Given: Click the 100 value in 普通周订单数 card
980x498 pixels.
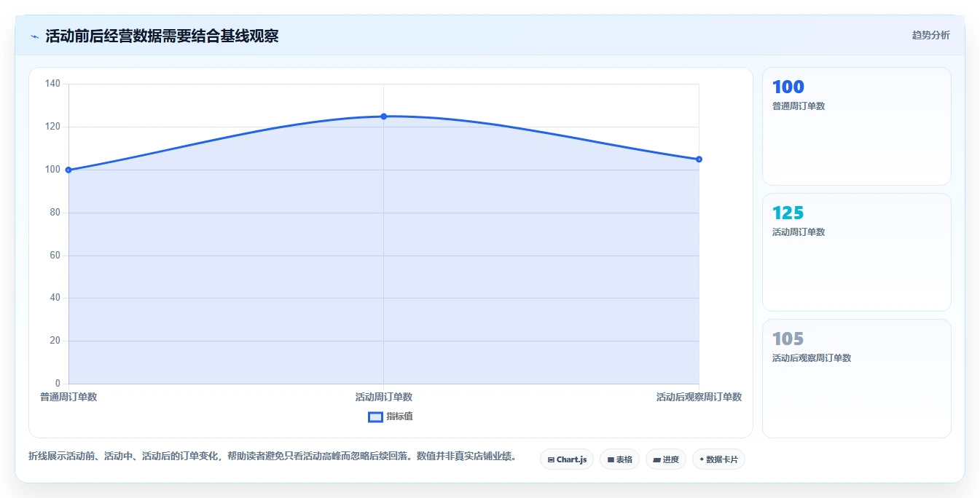Looking at the screenshot, I should pyautogui.click(x=788, y=87).
